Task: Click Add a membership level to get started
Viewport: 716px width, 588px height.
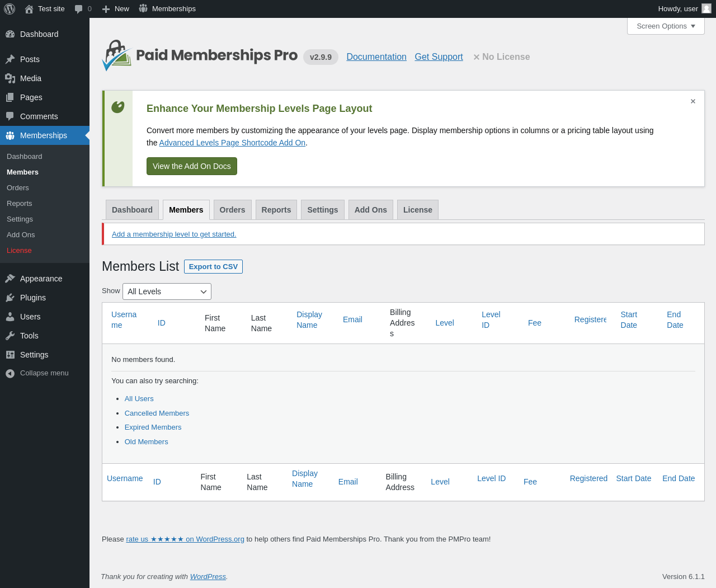Action: pyautogui.click(x=174, y=234)
